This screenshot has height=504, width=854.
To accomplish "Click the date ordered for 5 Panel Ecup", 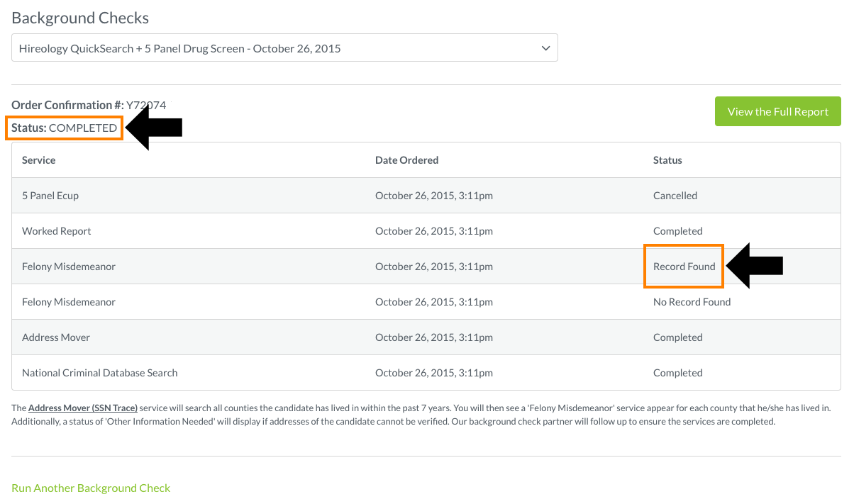I will pyautogui.click(x=434, y=196).
